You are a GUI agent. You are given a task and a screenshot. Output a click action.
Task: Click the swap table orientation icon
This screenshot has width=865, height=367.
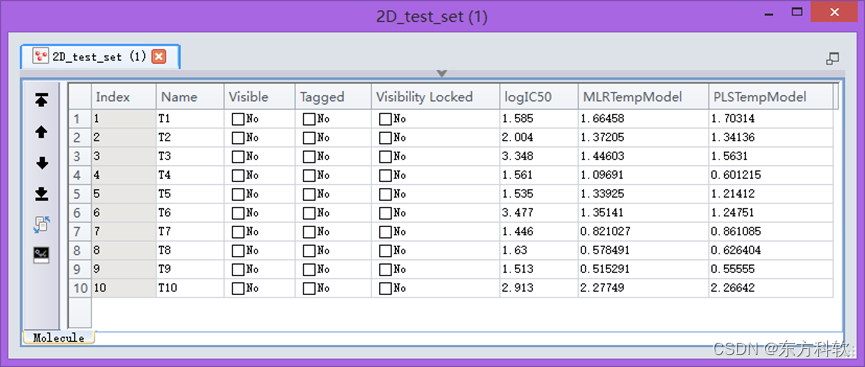point(41,224)
